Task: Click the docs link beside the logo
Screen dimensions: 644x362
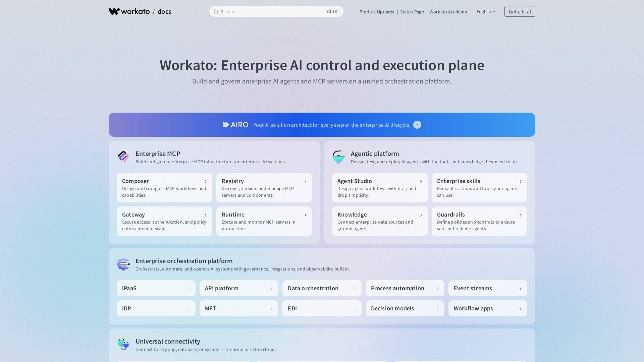Action: (x=164, y=11)
